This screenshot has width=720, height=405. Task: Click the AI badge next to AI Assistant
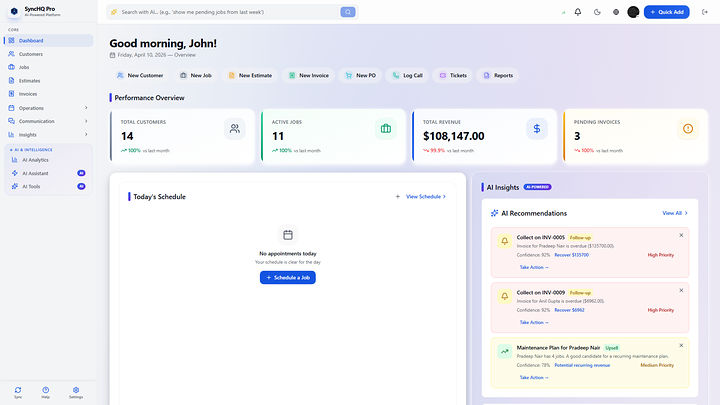(x=81, y=173)
